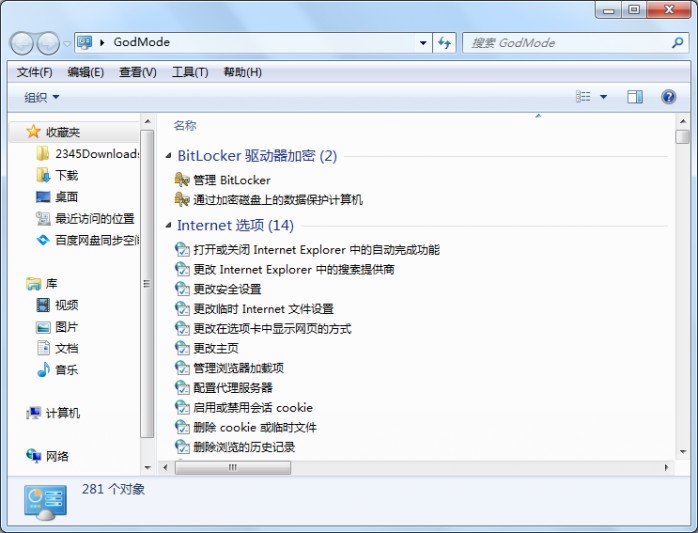Open the 帮助(H) menu
Screen dimensions: 698x533
click(x=242, y=72)
